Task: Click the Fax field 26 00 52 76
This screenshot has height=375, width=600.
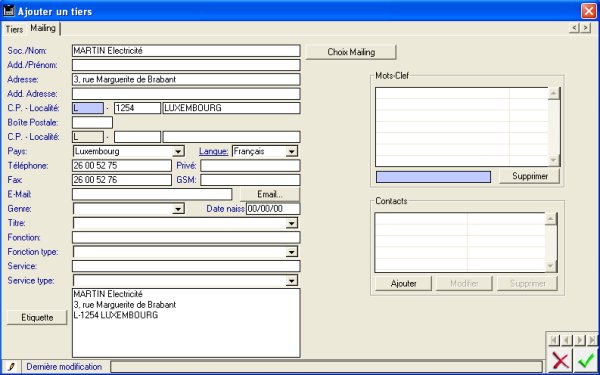Action: tap(122, 180)
